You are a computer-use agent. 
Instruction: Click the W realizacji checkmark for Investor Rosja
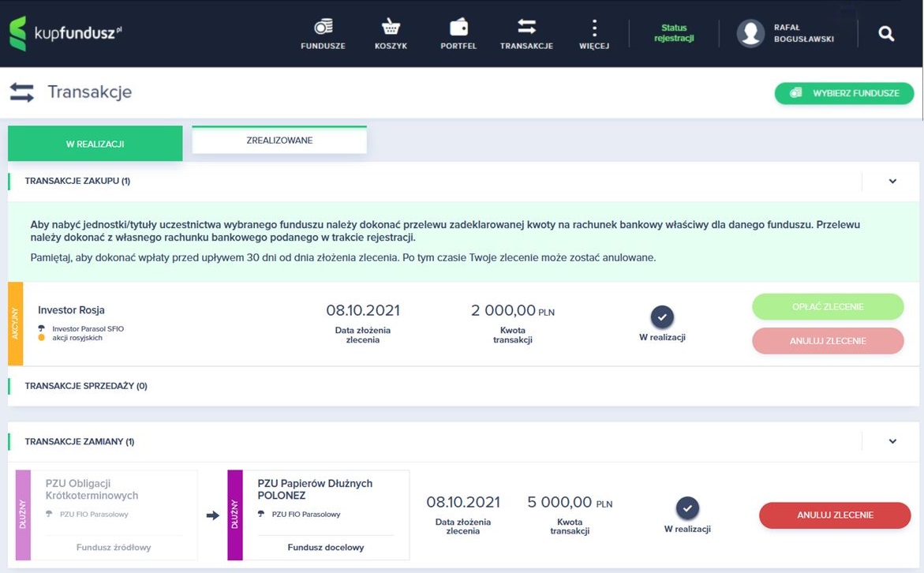click(x=662, y=317)
